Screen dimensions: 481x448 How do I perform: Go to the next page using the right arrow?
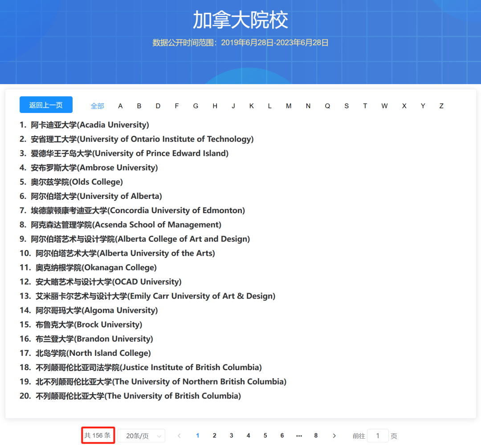click(x=334, y=436)
